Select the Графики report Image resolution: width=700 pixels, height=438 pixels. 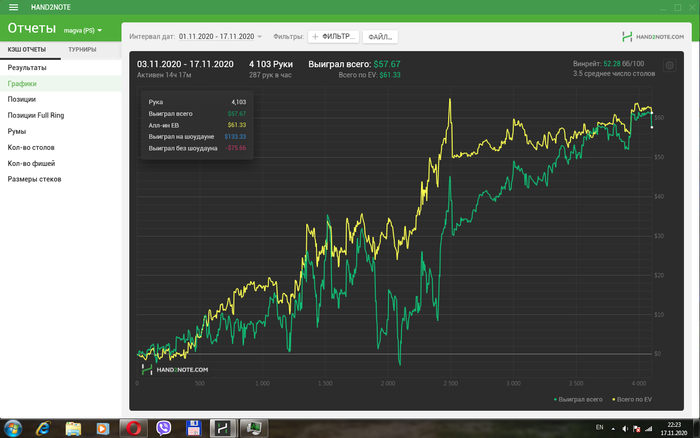click(x=61, y=83)
